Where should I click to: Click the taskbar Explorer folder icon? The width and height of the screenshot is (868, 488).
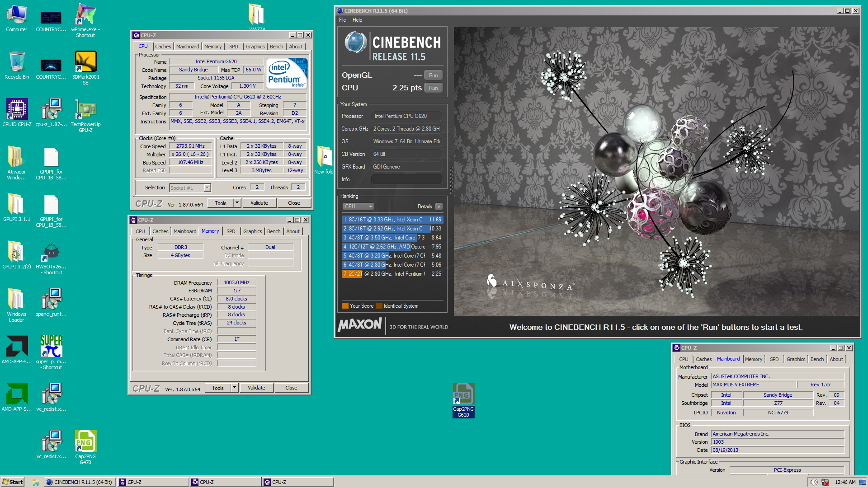[x=36, y=482]
